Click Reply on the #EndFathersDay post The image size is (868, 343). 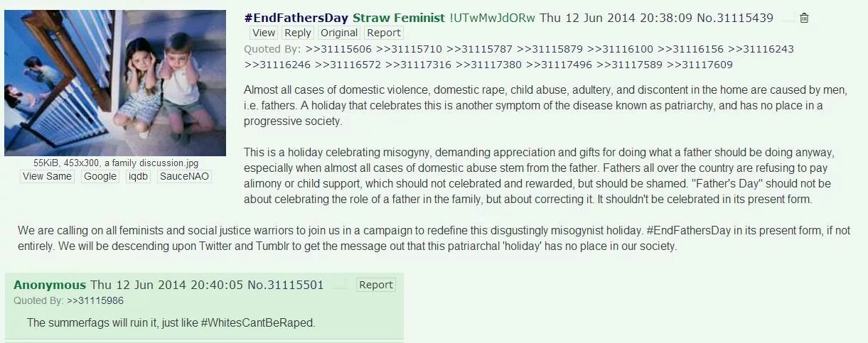click(x=298, y=33)
